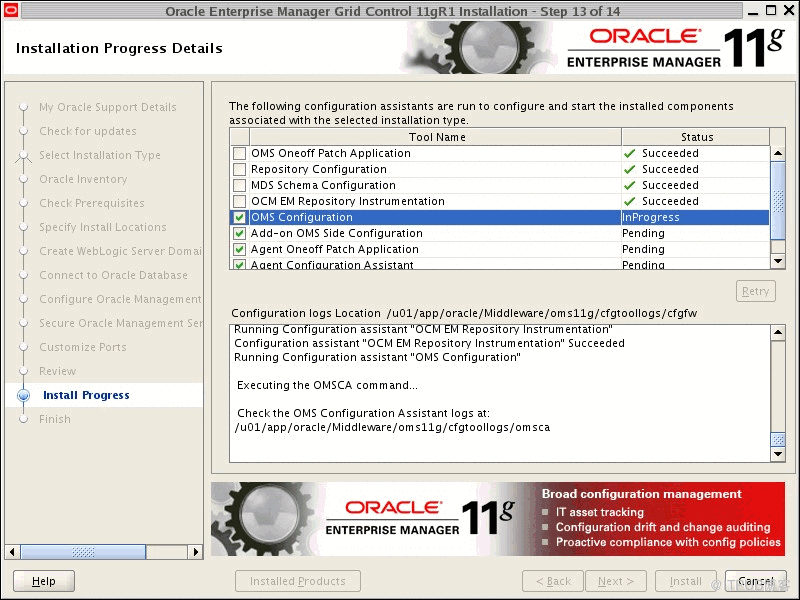Select the Specify Install Locations step

click(x=103, y=228)
